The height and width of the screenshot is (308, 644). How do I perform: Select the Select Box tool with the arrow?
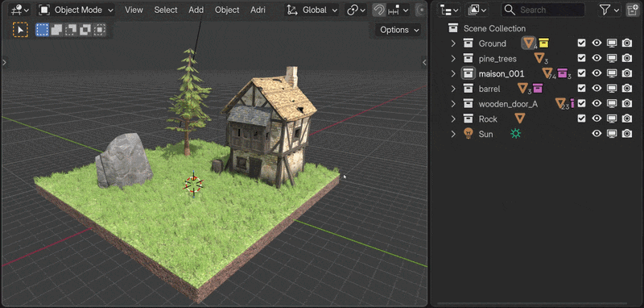click(20, 30)
